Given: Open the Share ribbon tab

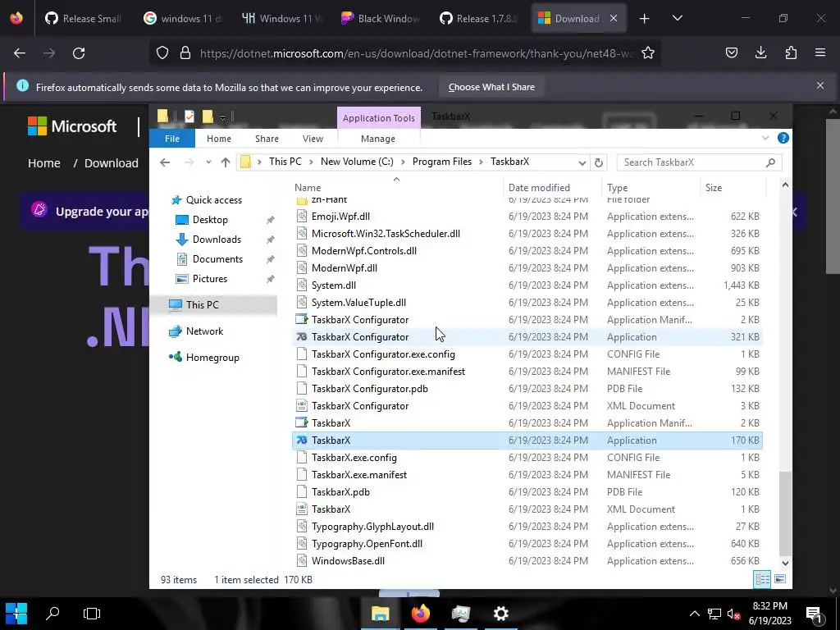Looking at the screenshot, I should (267, 138).
